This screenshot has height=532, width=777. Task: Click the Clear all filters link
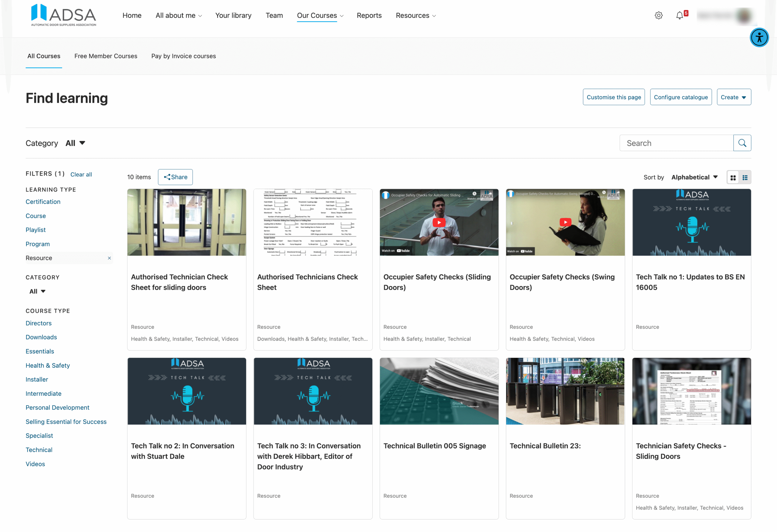[x=81, y=174]
